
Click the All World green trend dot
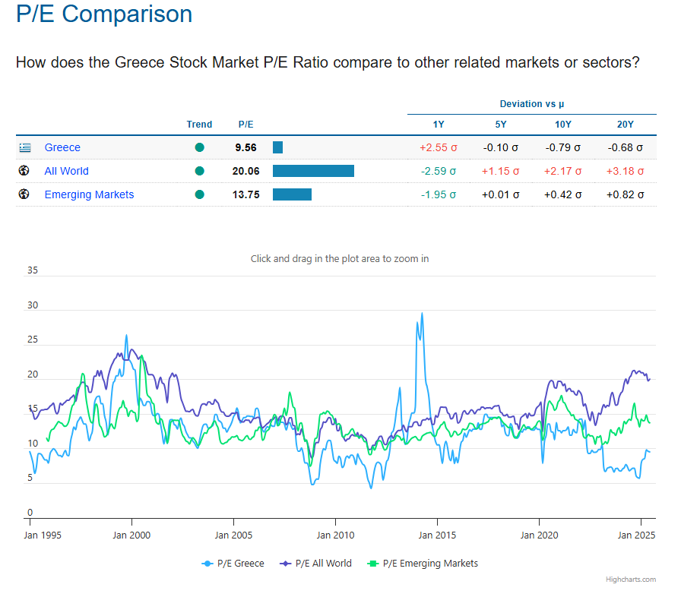click(200, 171)
